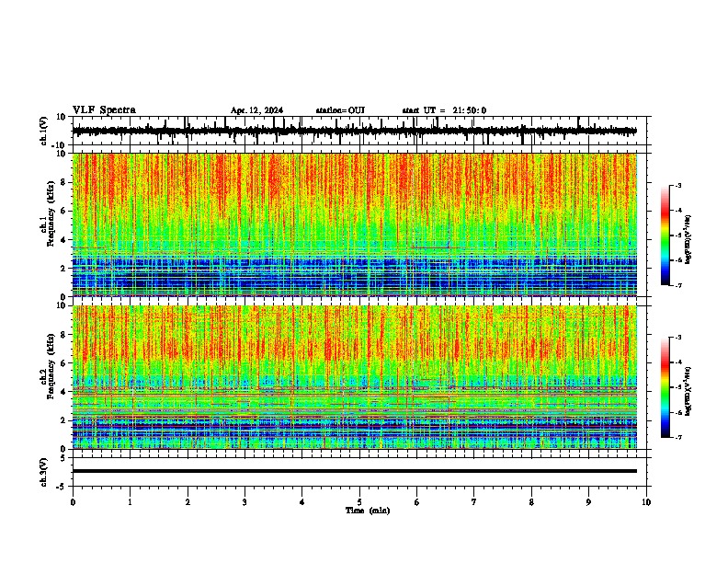Click time axis tick label '10'

pyautogui.click(x=646, y=502)
